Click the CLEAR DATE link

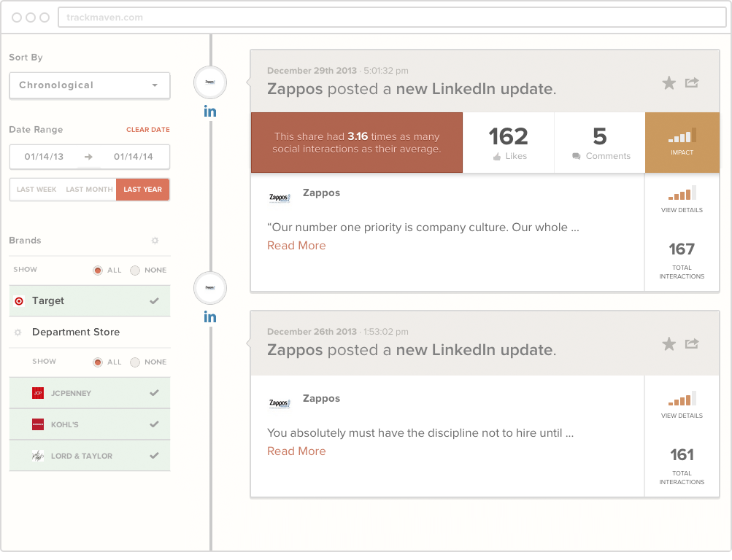148,130
